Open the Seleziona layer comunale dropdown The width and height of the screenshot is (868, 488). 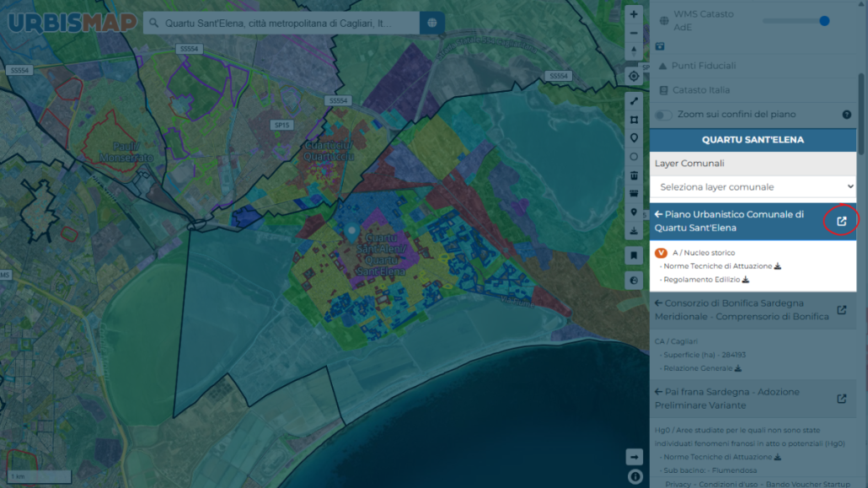tap(753, 186)
